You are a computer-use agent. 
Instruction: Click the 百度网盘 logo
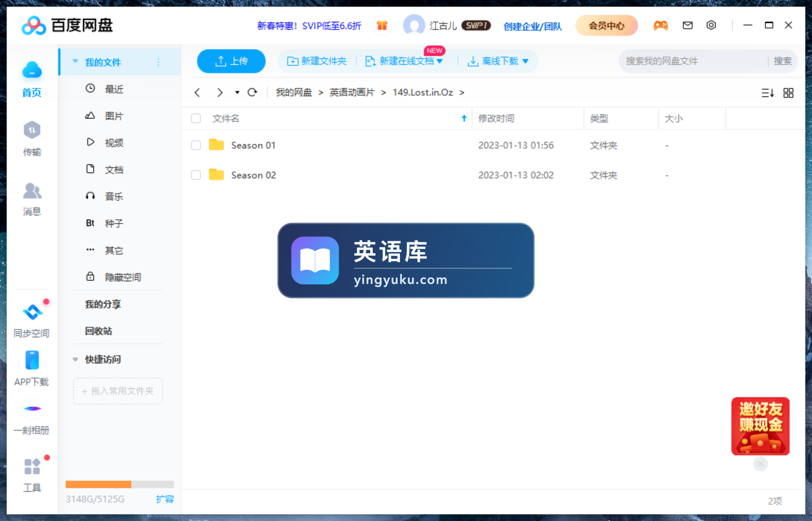[x=68, y=25]
